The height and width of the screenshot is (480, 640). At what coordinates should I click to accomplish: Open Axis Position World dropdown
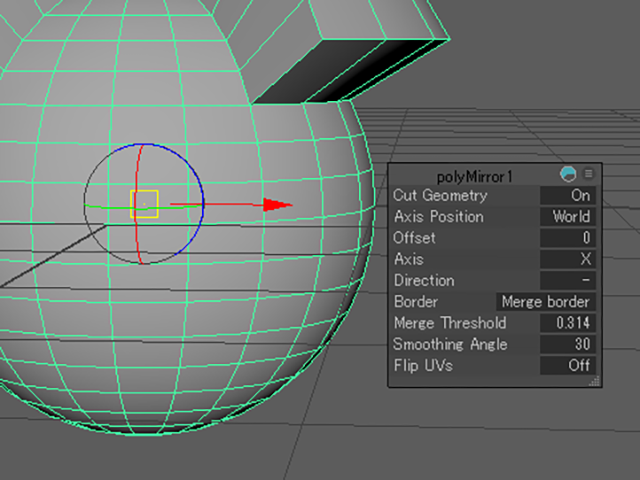(568, 217)
